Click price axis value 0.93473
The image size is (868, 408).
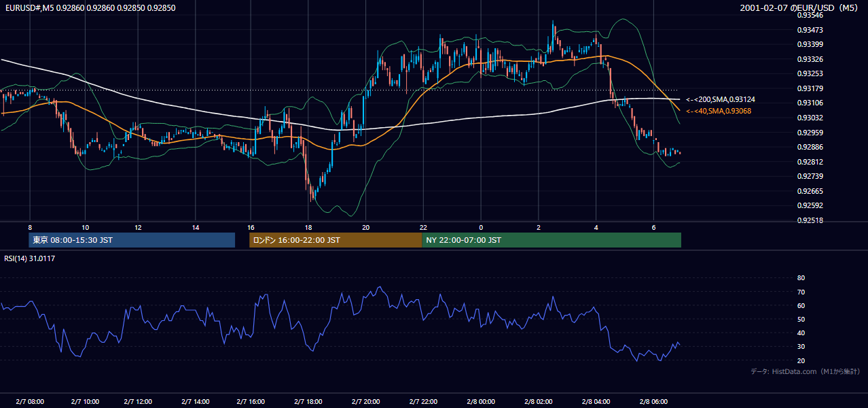[x=810, y=30]
